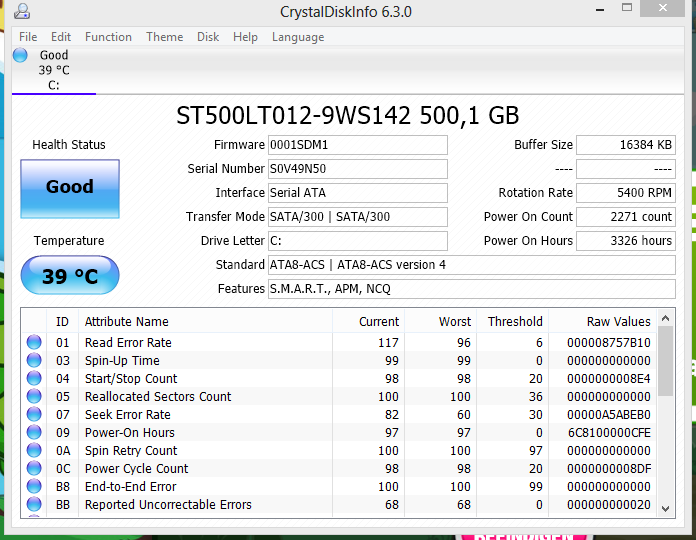Click the Firmware field 0001SDM1

(x=358, y=145)
